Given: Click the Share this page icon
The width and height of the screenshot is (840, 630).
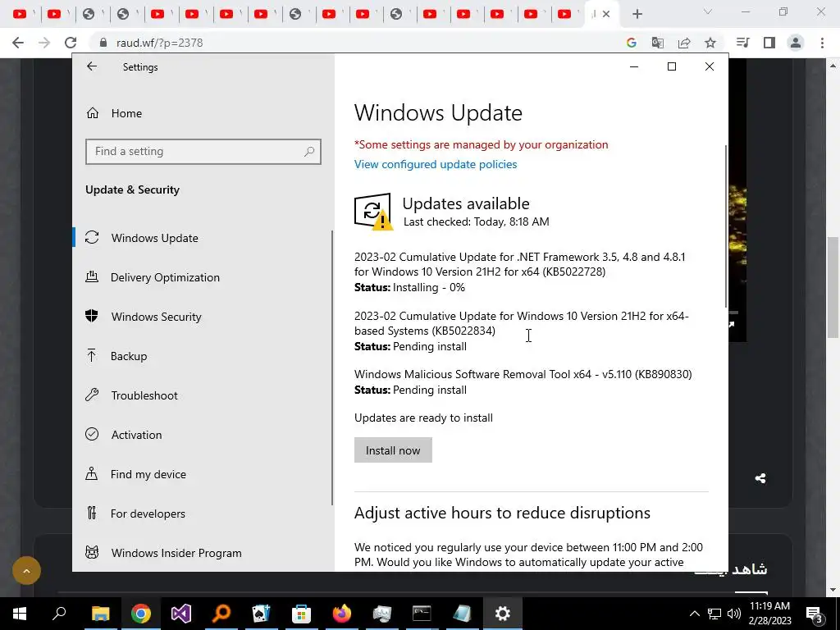Looking at the screenshot, I should 684,43.
